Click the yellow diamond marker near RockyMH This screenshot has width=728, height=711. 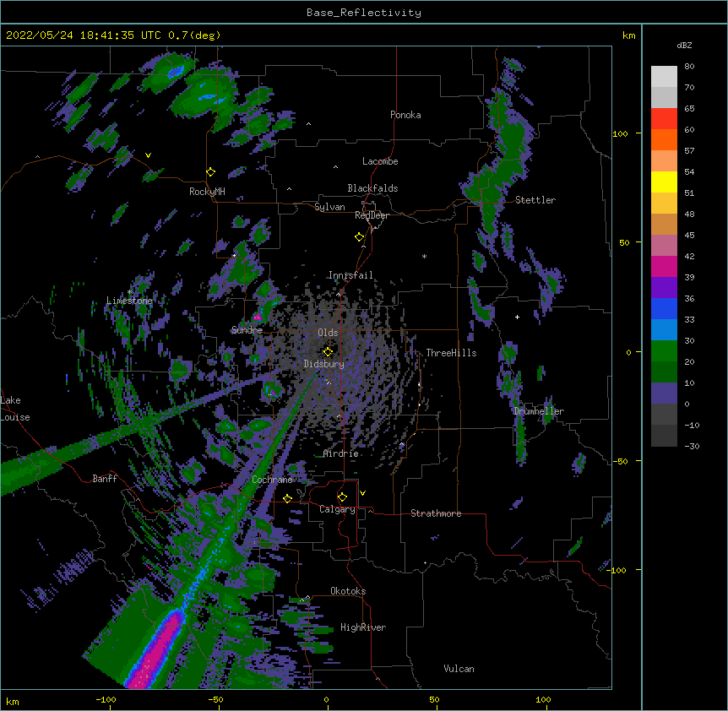point(211,172)
